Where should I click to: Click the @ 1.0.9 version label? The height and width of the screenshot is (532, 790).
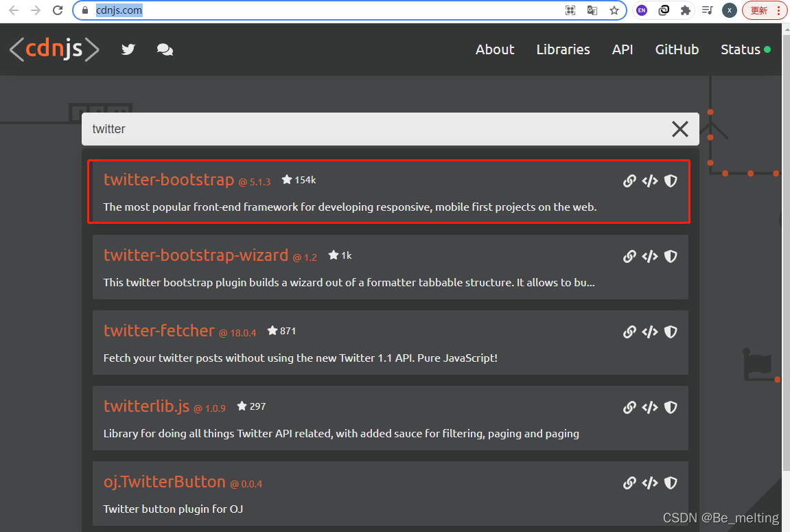(x=209, y=408)
